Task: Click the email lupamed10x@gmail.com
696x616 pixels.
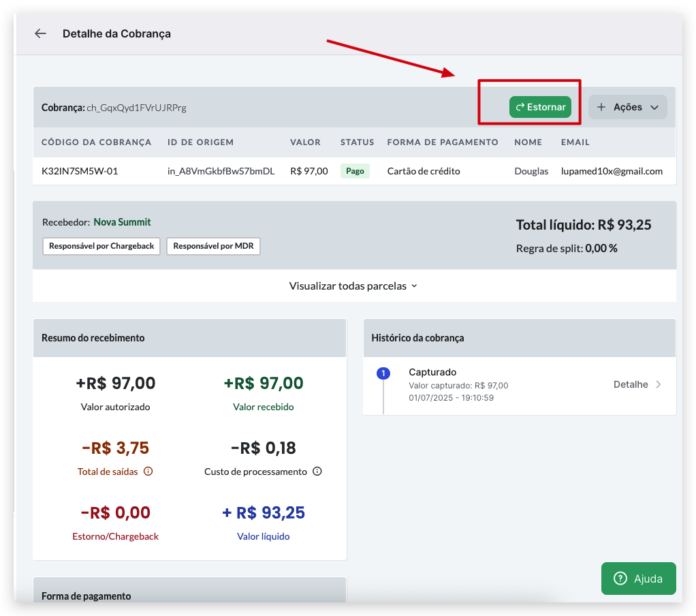Action: 612,171
